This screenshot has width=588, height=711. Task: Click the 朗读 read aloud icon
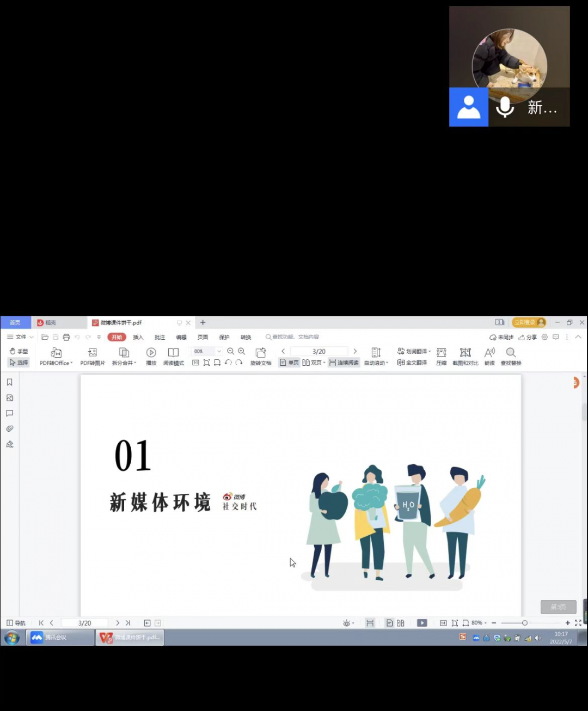click(x=489, y=353)
